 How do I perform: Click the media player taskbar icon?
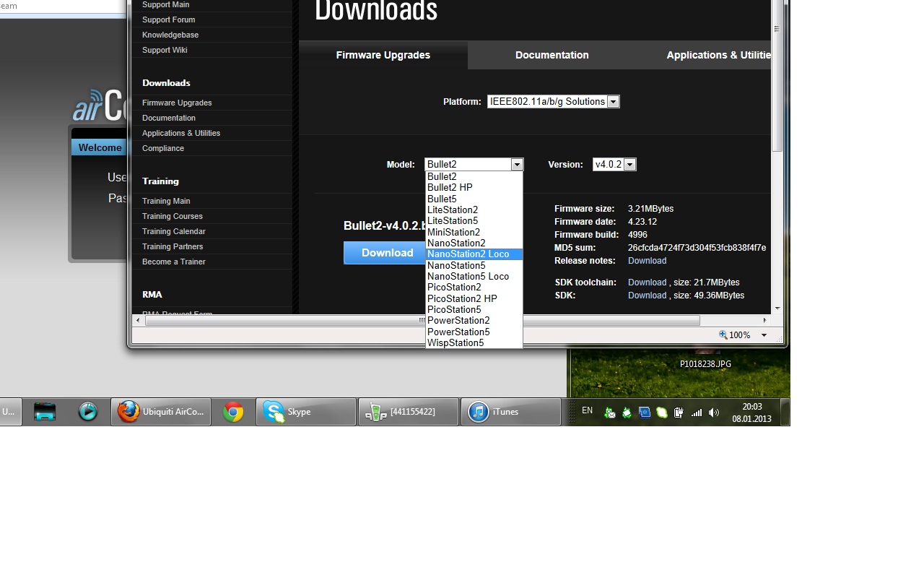tap(88, 412)
